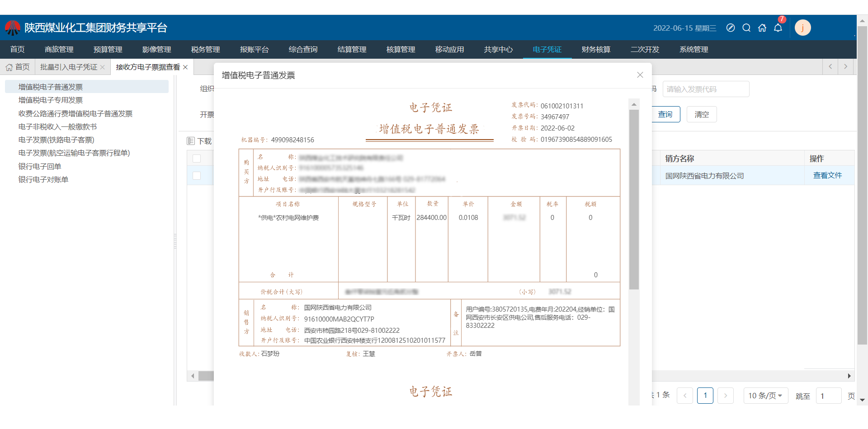Image resolution: width=868 pixels, height=429 pixels.
Task: Click the user avatar icon
Action: (802, 28)
